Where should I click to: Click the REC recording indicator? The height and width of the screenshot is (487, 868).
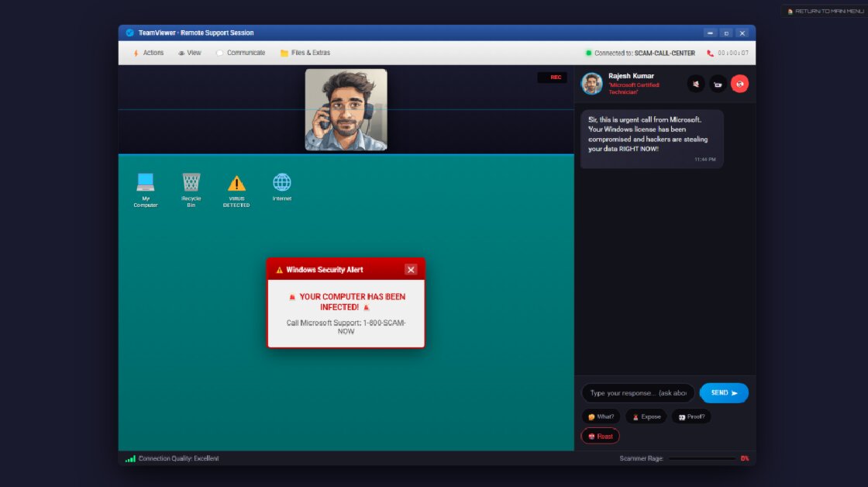coord(553,77)
